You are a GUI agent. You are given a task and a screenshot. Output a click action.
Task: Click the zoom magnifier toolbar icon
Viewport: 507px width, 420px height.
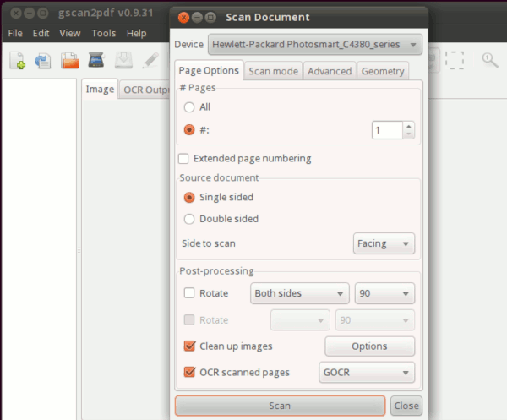490,60
